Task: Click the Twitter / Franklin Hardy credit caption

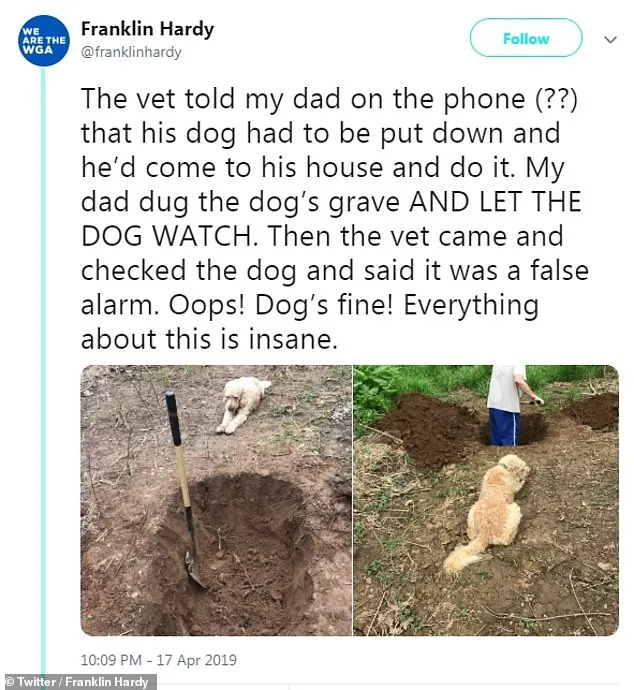Action: [78, 682]
